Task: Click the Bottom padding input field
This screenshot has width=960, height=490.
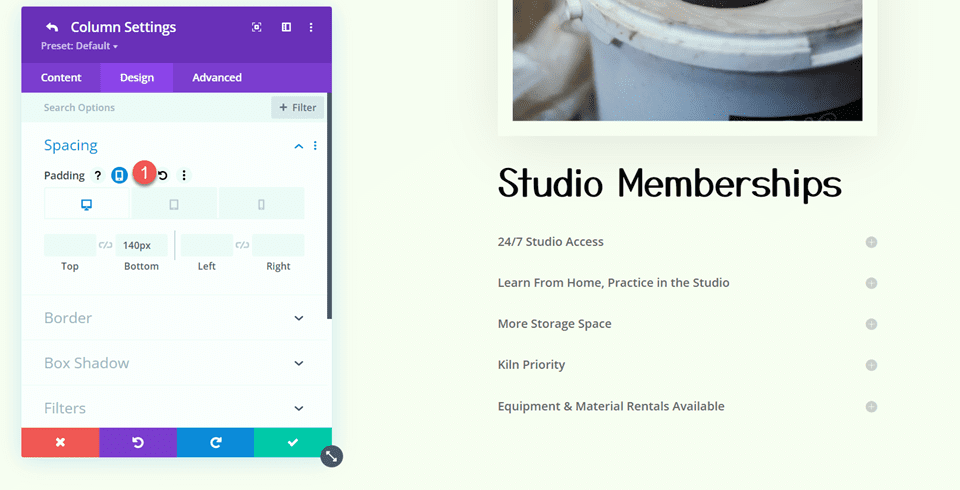Action: [x=142, y=245]
